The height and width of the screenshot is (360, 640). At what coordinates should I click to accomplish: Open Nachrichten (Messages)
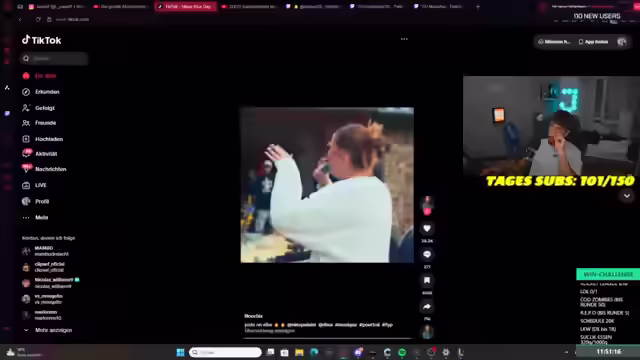click(44, 169)
